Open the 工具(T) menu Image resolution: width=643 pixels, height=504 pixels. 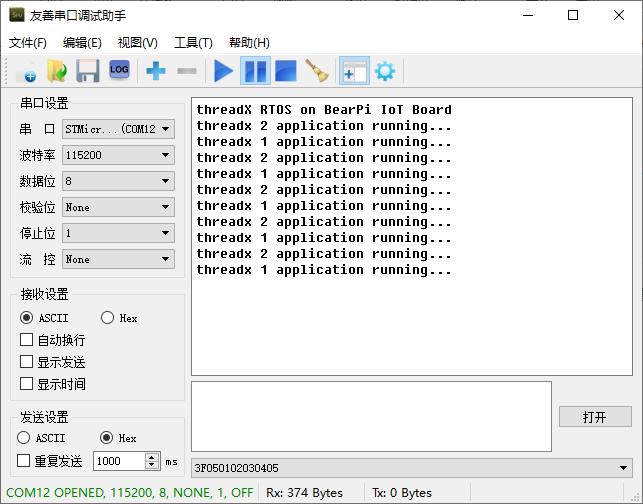pos(193,43)
